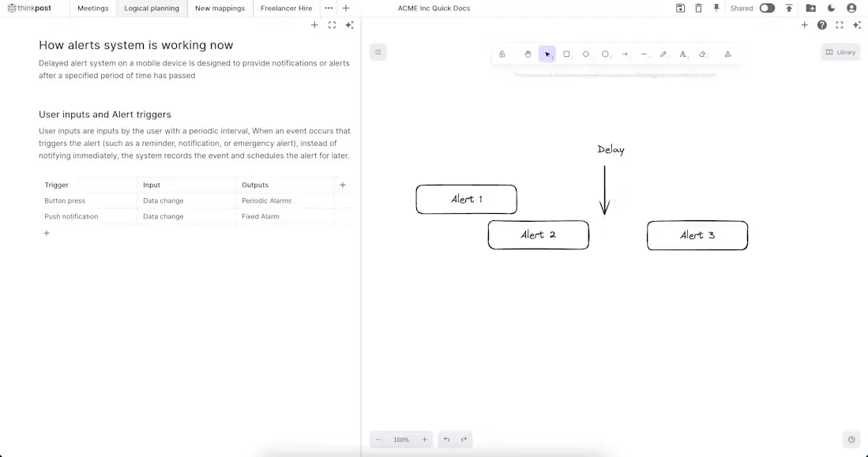The image size is (868, 457).
Task: Open the Library panel
Action: 840,51
